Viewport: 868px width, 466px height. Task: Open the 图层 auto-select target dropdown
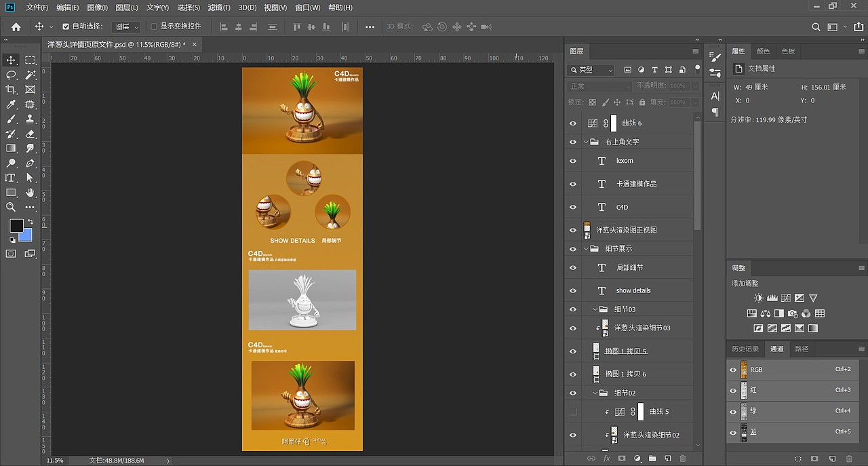point(127,27)
